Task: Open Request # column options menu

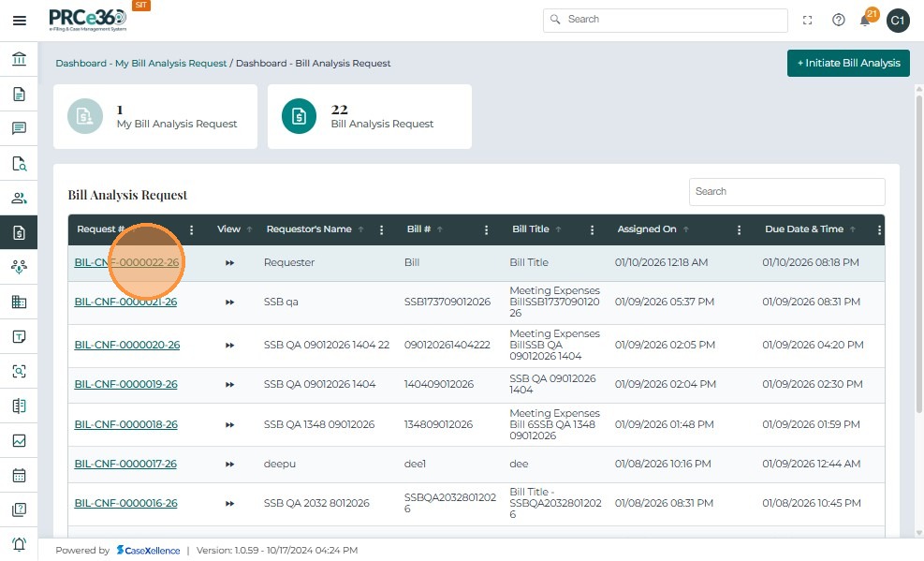Action: pyautogui.click(x=192, y=229)
